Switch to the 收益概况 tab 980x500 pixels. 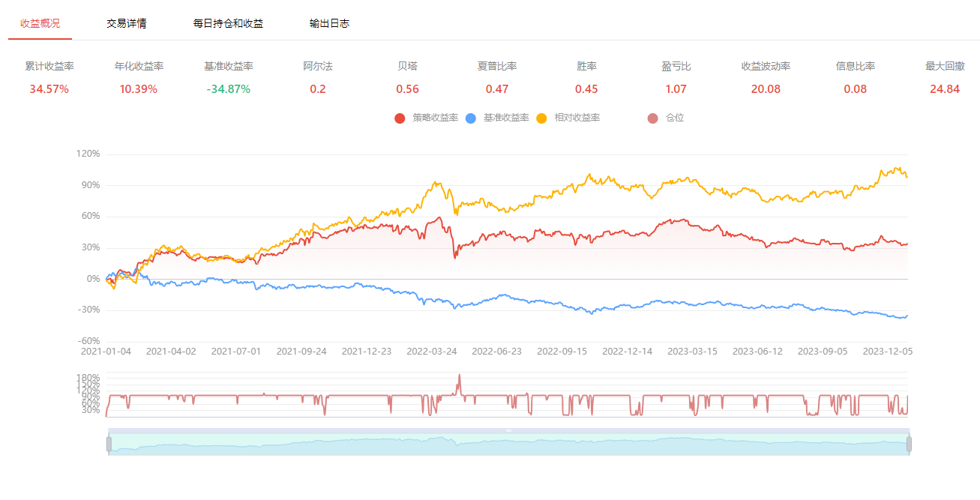[x=40, y=23]
